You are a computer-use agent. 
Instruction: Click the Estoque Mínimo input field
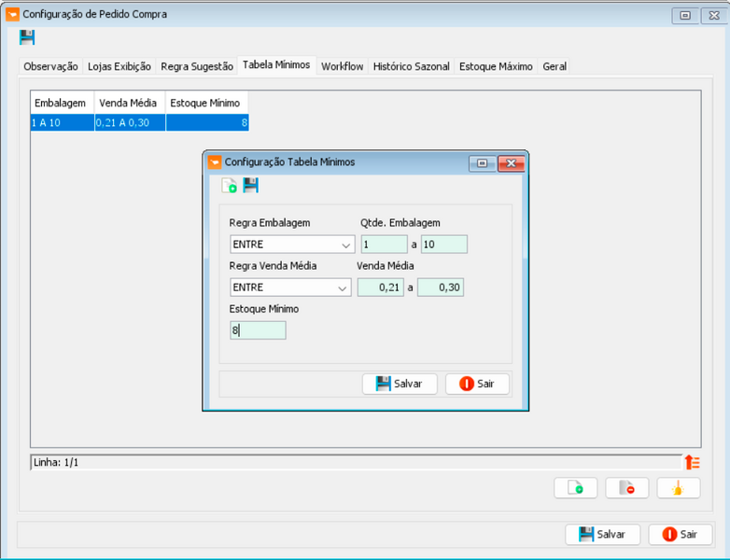click(258, 330)
